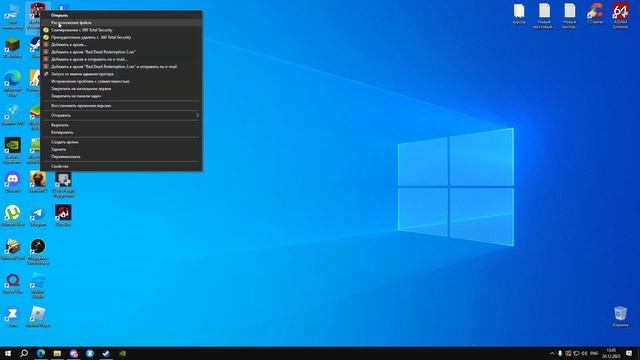
Task: Open the NVIDIA icon on the taskbar
Action: (x=122, y=353)
